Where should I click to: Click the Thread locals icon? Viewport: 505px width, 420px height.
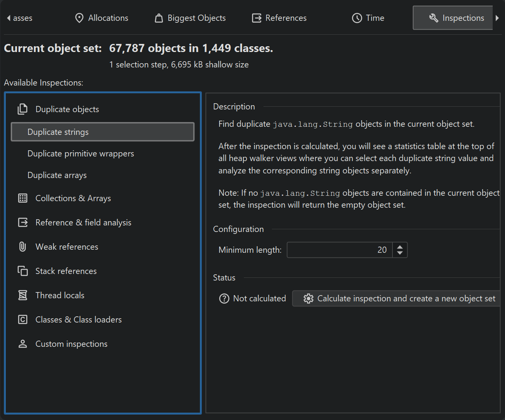pos(23,295)
